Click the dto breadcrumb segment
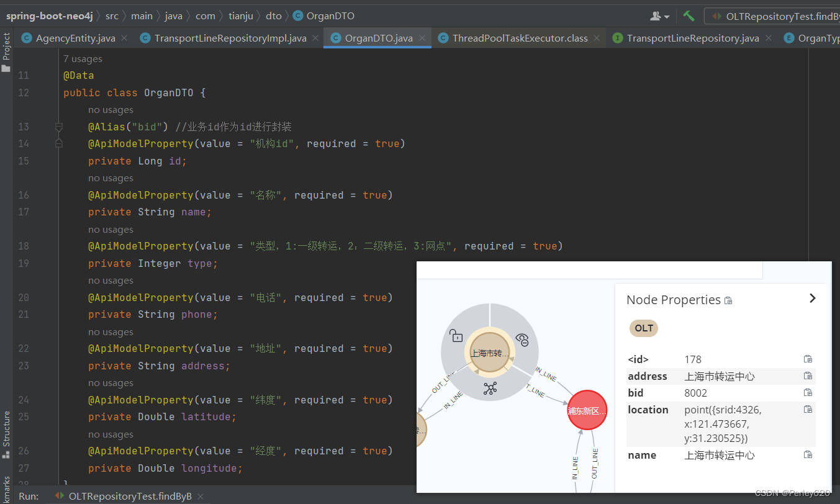Image resolution: width=840 pixels, height=504 pixels. coord(274,16)
